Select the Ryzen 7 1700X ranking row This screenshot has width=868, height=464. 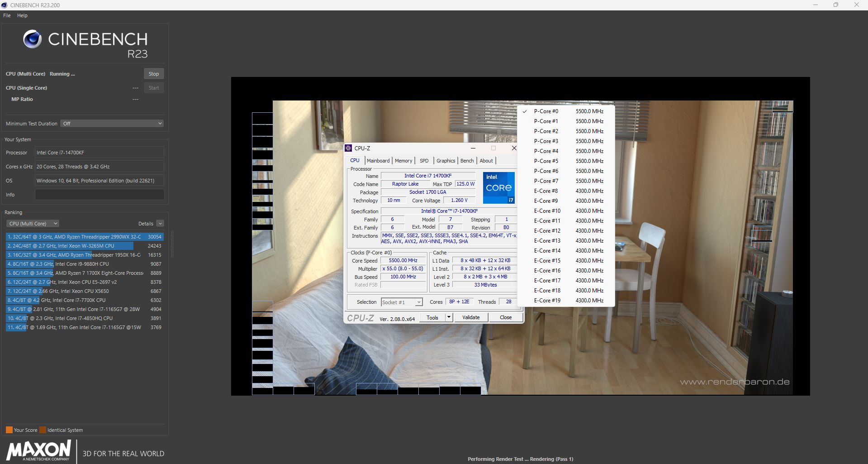click(85, 273)
